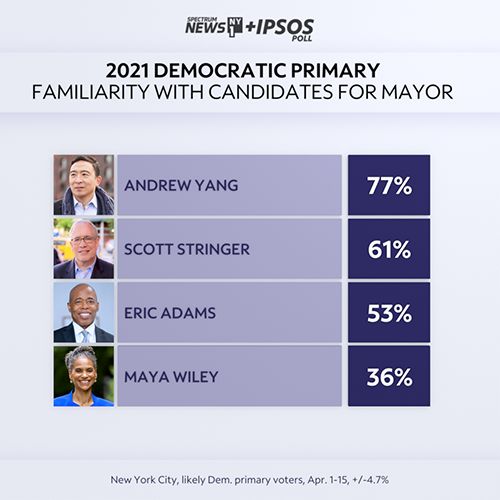Click the Andrew Yang name bar
500x500 pixels.
click(x=229, y=185)
